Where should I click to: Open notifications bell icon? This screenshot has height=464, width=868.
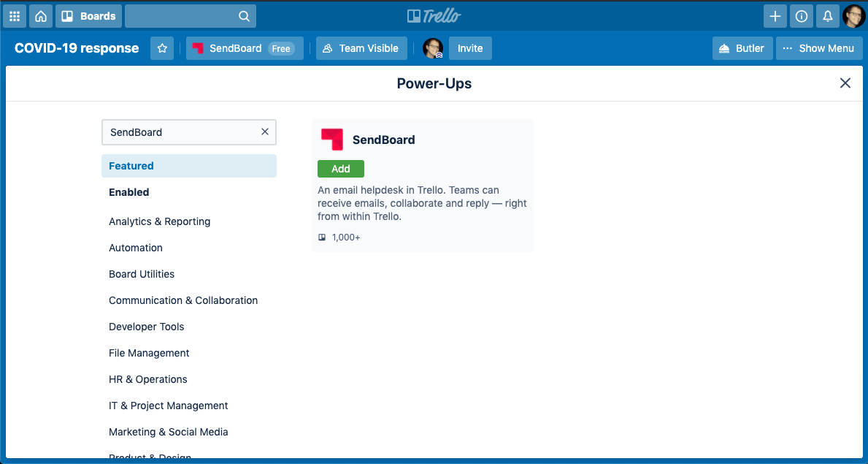[x=828, y=16]
